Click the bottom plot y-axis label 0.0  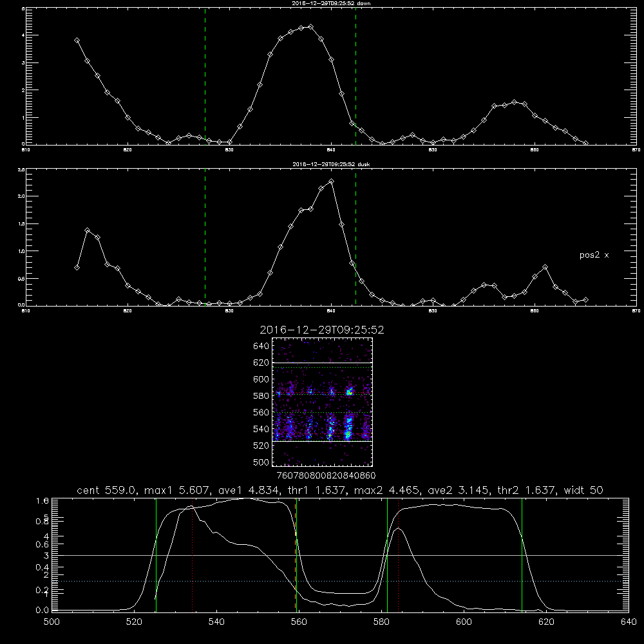pyautogui.click(x=43, y=611)
